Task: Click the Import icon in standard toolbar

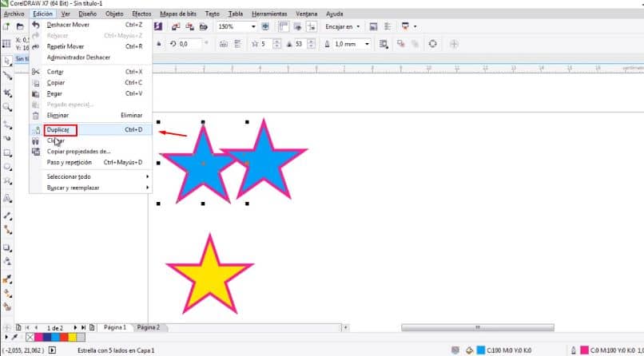Action: click(176, 26)
